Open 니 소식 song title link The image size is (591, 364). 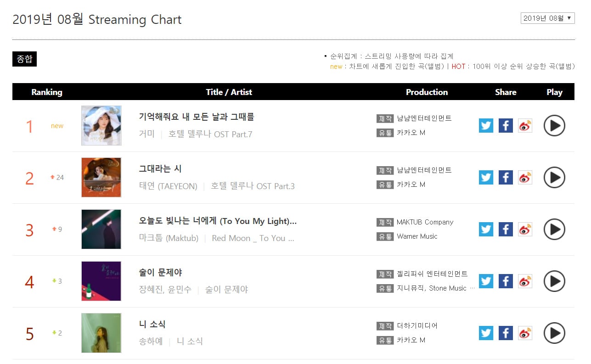pyautogui.click(x=152, y=325)
